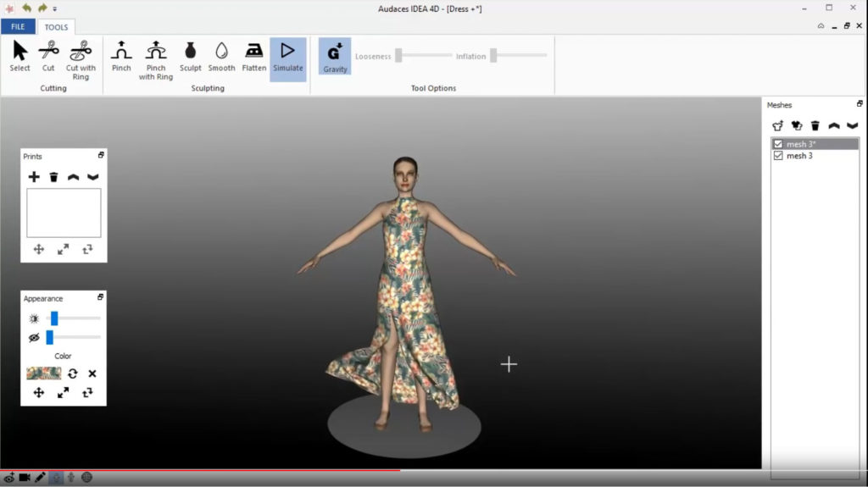Screen dimensions: 868x487
Task: Click the brightness slider in Appearance
Action: click(54, 318)
